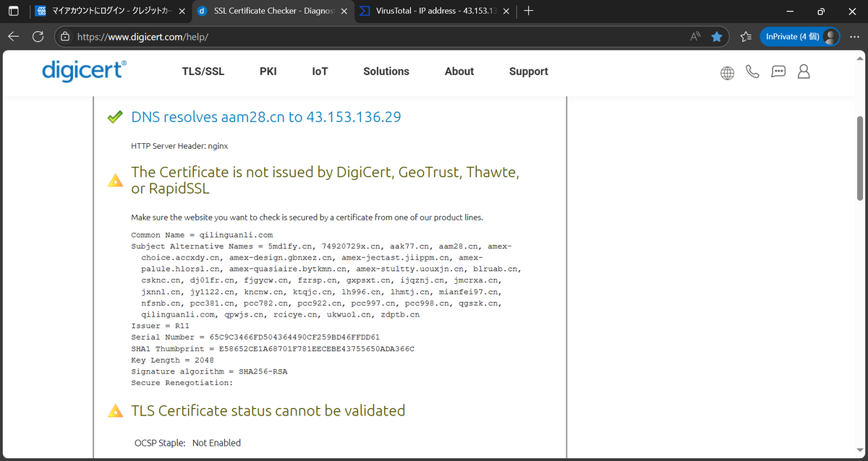Refresh the current page
This screenshot has width=868, height=461.
click(x=38, y=36)
